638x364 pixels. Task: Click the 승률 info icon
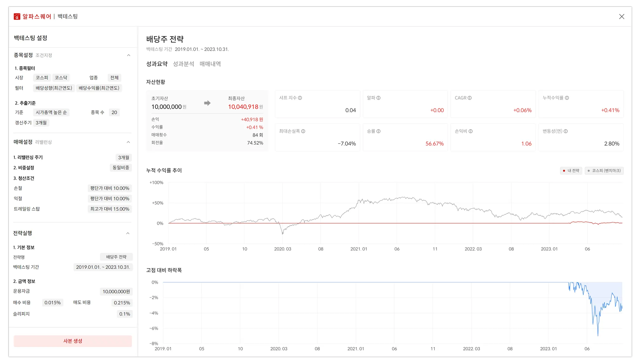[379, 131]
